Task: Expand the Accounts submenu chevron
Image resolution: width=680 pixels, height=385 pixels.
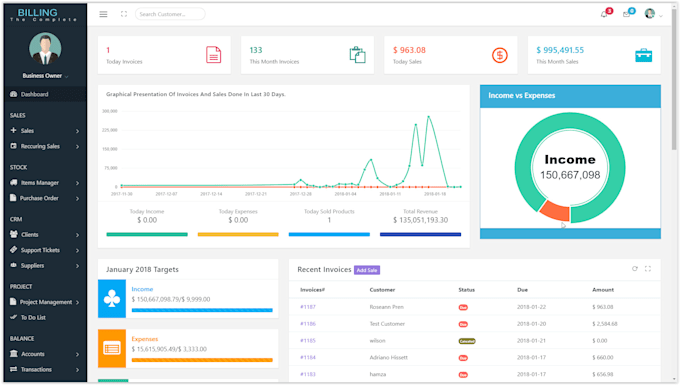Action: [x=77, y=354]
